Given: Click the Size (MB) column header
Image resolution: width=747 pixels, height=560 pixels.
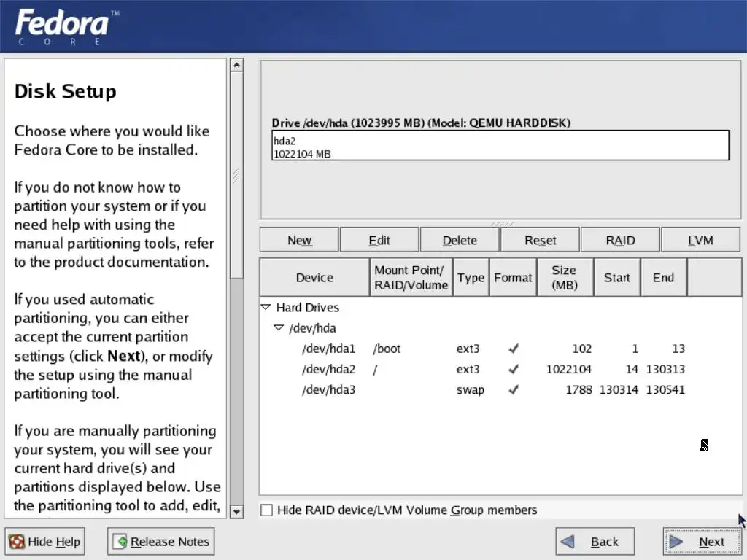Looking at the screenshot, I should click(565, 277).
